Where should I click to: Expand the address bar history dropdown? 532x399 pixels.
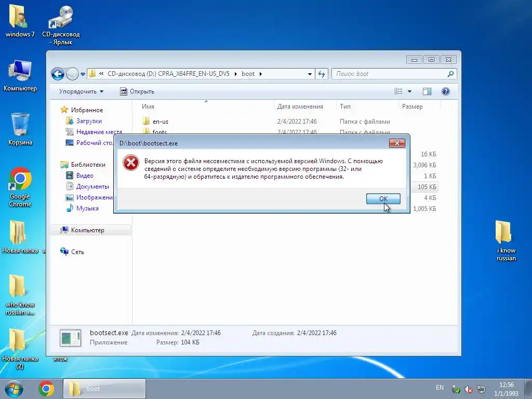click(310, 74)
